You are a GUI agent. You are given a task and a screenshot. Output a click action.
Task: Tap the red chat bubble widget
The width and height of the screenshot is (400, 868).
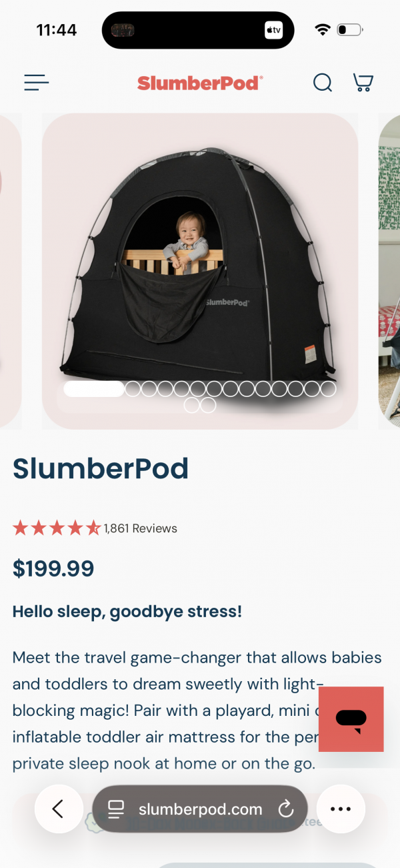tap(351, 719)
